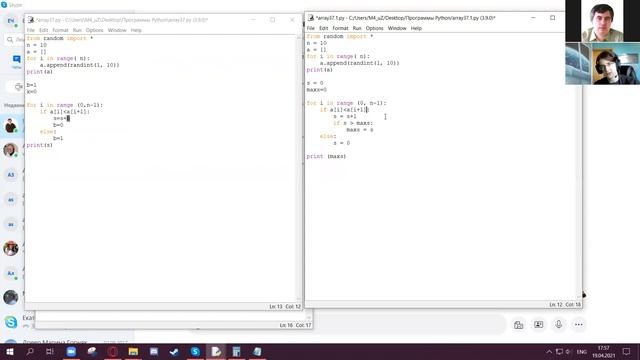Open Help menu in right array37.1.py window
Viewport: 640px width, 360px height.
point(416,28)
